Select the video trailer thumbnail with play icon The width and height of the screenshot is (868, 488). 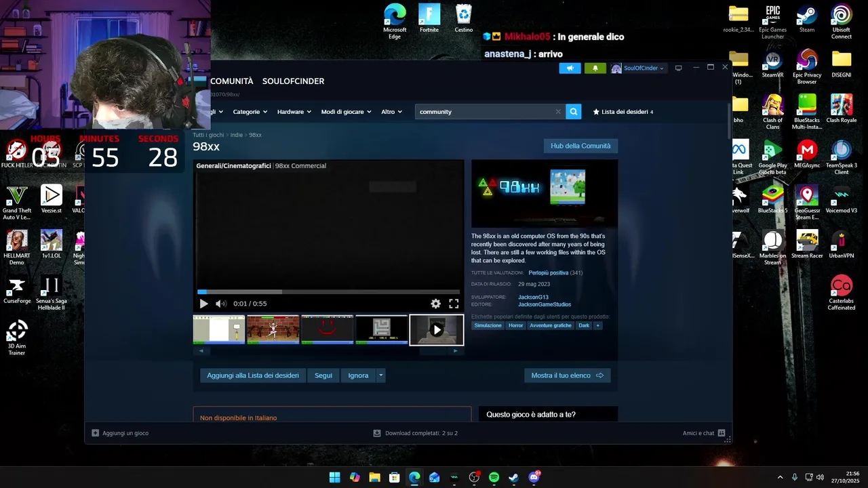pyautogui.click(x=437, y=329)
